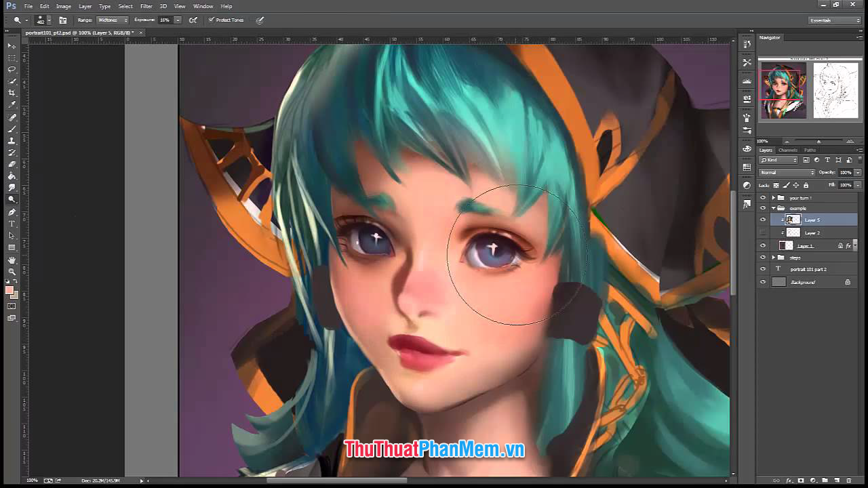Select the Hand tool
This screenshot has height=488, width=868.
(12, 260)
